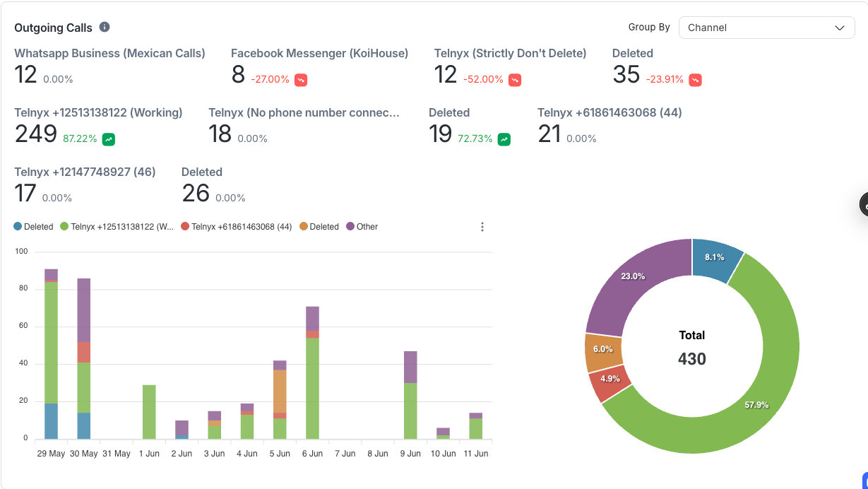Hide the purple Other series in legend
Image resolution: width=868 pixels, height=489 pixels.
coord(362,227)
